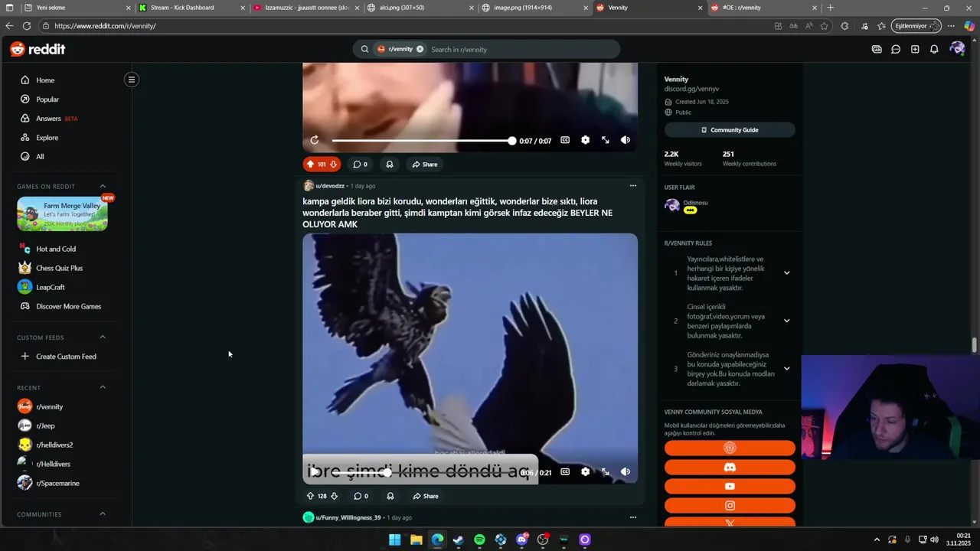This screenshot has height=551, width=980.
Task: Open Reddit chat icon
Action: 896,49
